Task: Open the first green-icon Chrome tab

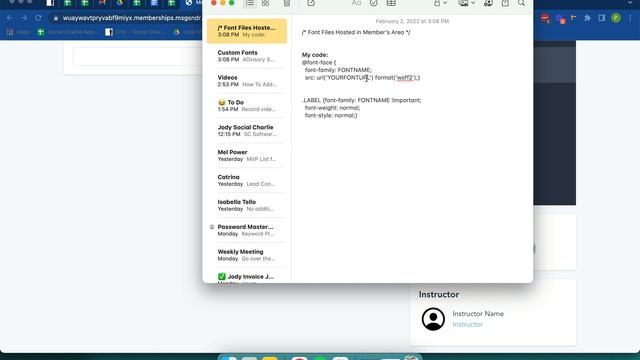Action: tap(67, 3)
